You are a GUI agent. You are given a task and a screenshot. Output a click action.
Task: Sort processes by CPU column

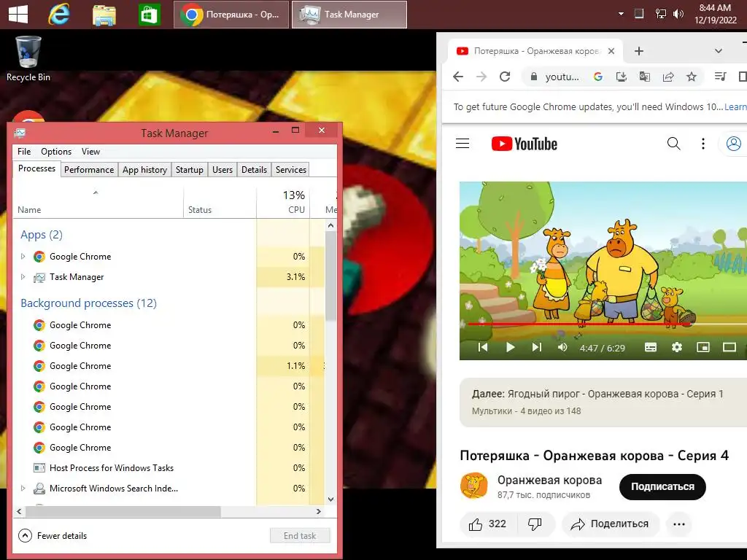click(284, 203)
